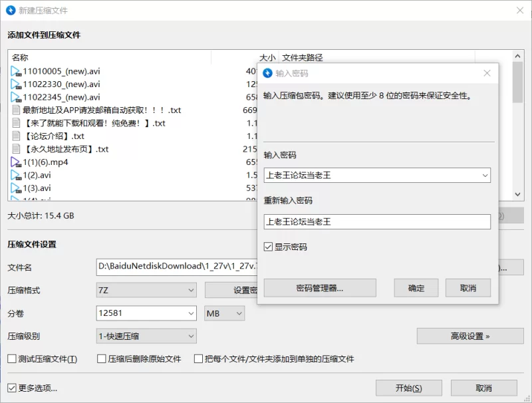The image size is (532, 403).
Task: Select file row 11022330_(new).avi
Action: [x=133, y=84]
